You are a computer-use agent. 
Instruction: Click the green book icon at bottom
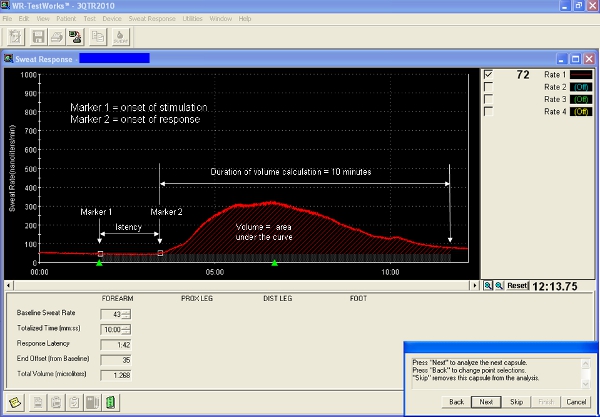110,403
